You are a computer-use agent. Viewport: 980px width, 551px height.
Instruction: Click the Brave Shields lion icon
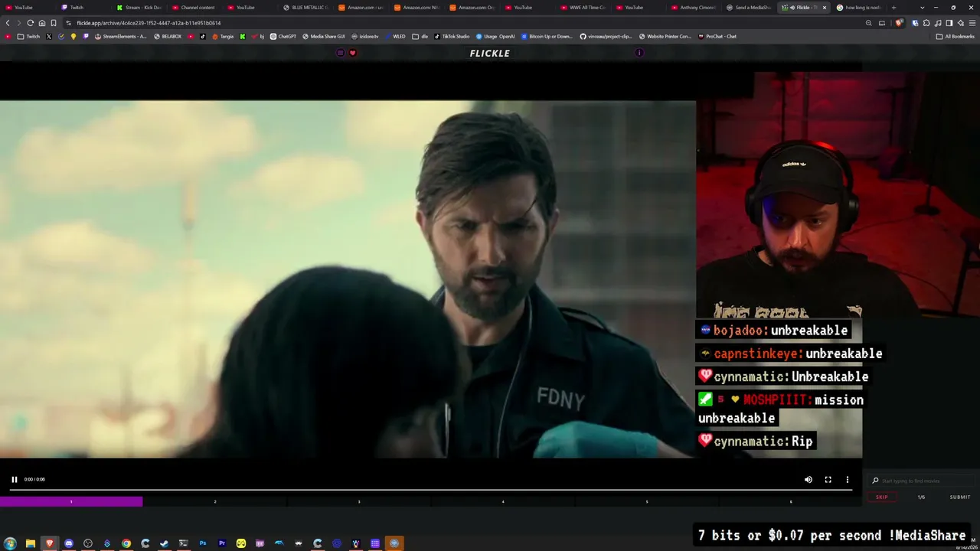(x=899, y=23)
